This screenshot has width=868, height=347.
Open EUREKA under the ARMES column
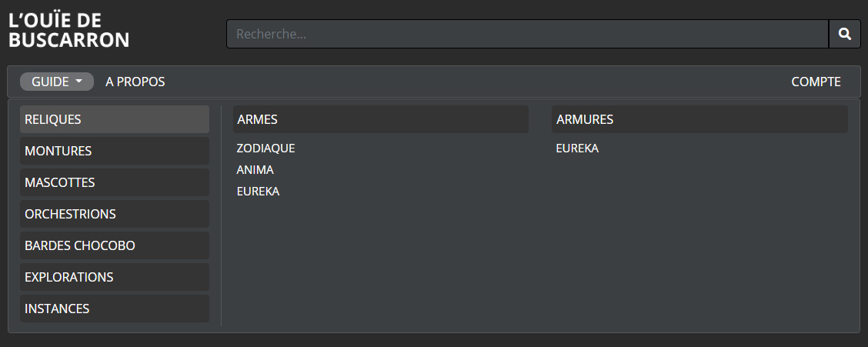point(258,192)
